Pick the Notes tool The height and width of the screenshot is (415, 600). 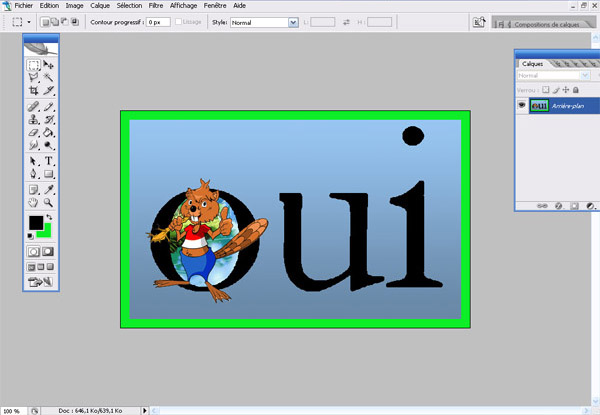click(33, 189)
